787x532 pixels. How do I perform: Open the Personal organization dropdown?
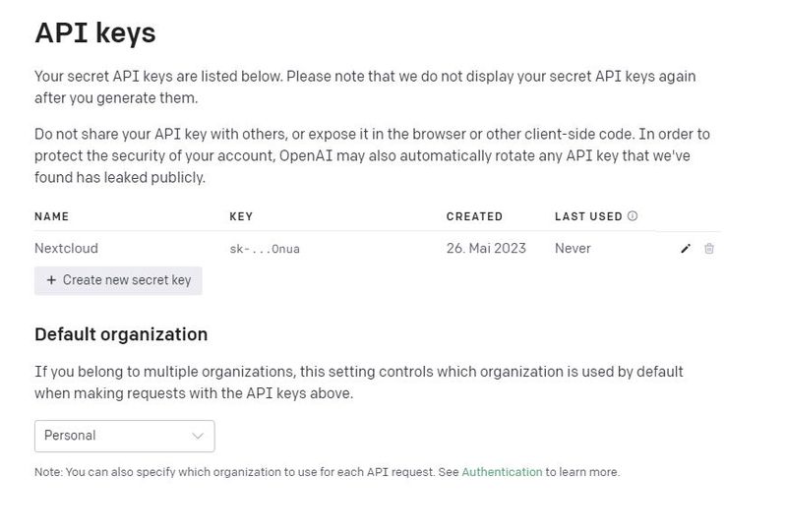124,436
